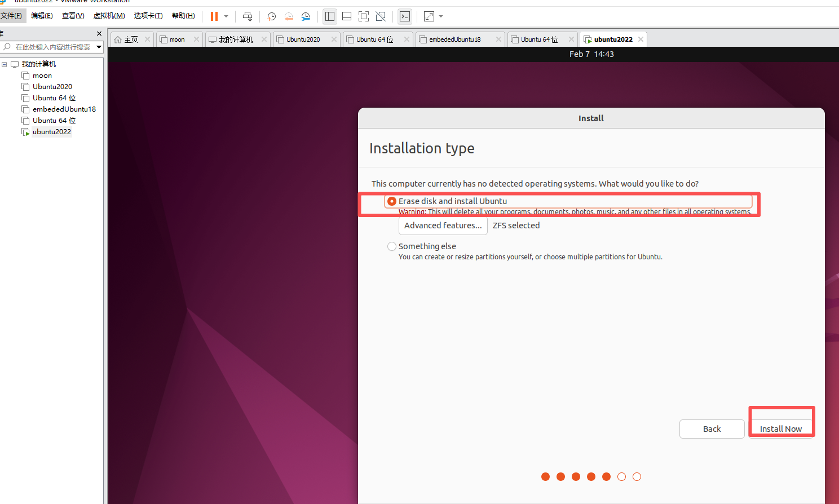Select ubuntu2022 in the library tree

tap(52, 132)
